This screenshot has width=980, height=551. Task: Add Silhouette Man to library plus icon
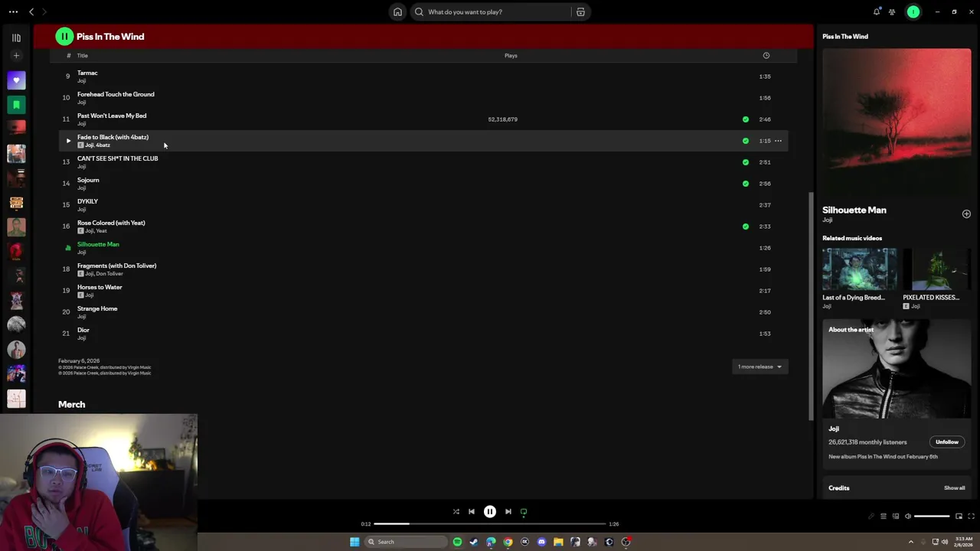click(x=966, y=214)
